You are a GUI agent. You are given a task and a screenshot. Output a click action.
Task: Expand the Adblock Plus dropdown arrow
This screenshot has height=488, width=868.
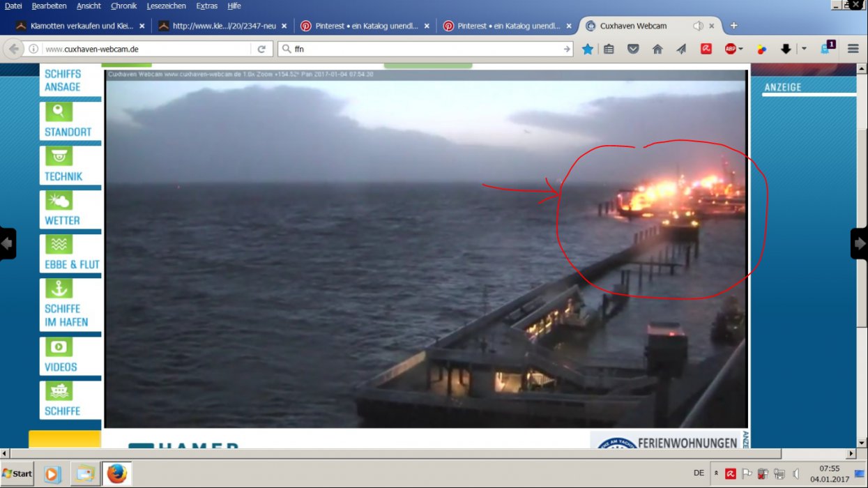(740, 49)
